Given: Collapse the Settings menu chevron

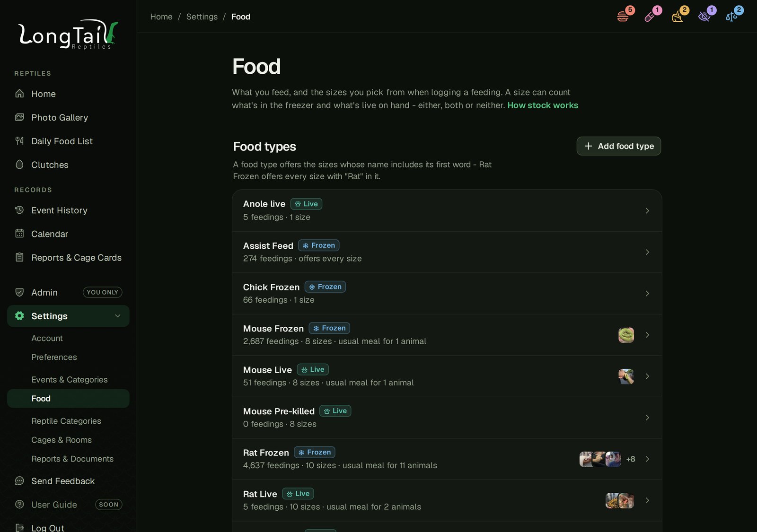Looking at the screenshot, I should (x=118, y=316).
